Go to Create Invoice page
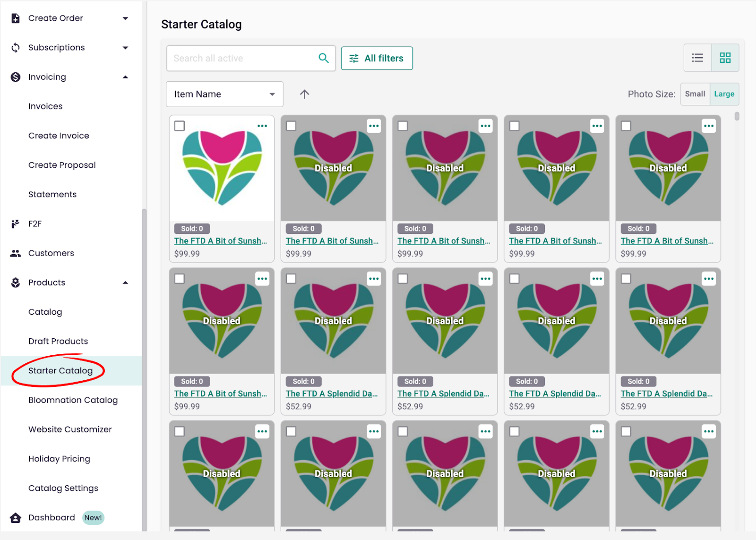This screenshot has height=540, width=756. pos(59,136)
